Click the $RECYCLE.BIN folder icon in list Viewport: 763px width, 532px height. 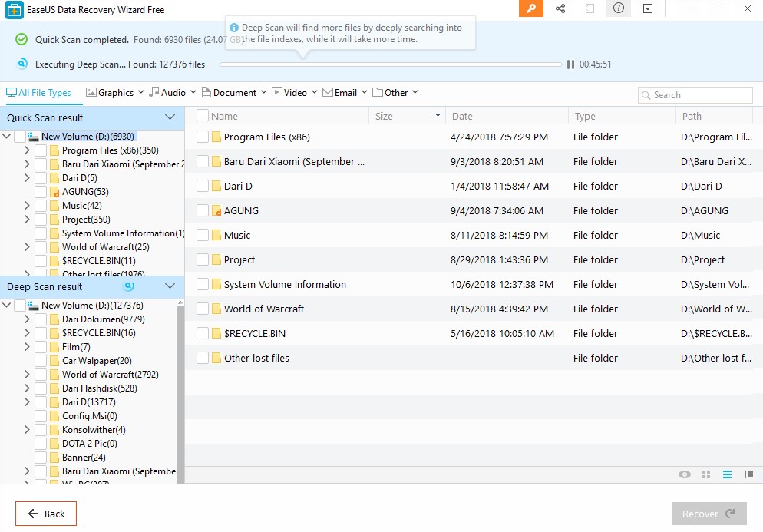[x=216, y=333]
